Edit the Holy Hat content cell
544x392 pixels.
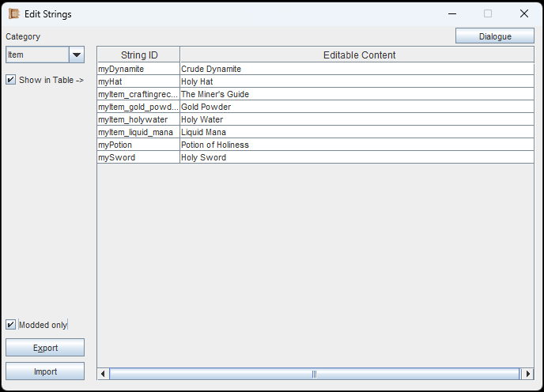coord(356,81)
